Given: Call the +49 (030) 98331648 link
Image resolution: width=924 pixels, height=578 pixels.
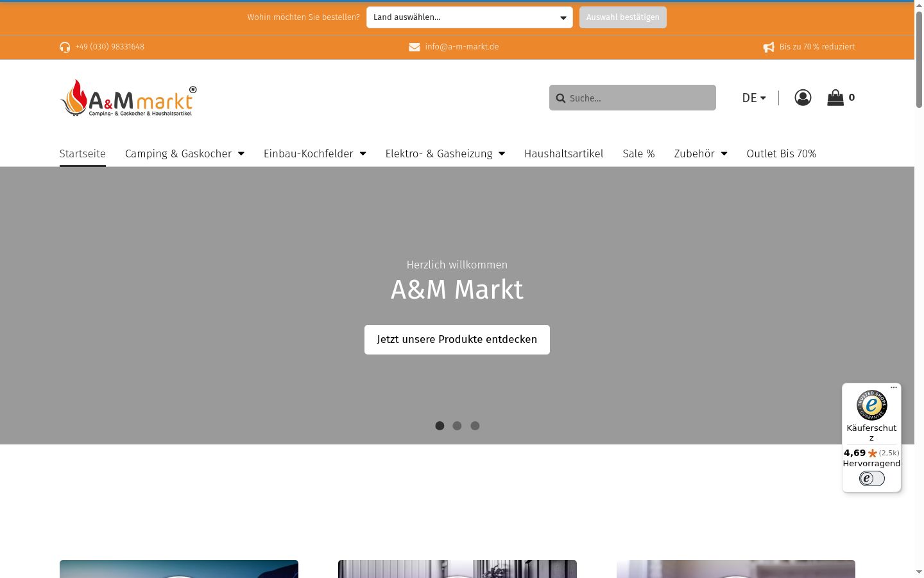Looking at the screenshot, I should tap(110, 47).
